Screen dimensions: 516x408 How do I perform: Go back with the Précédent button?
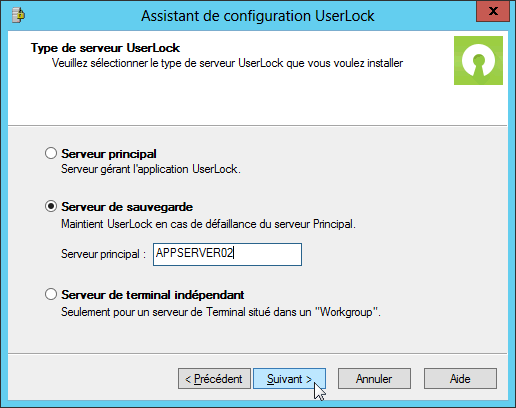click(x=214, y=379)
